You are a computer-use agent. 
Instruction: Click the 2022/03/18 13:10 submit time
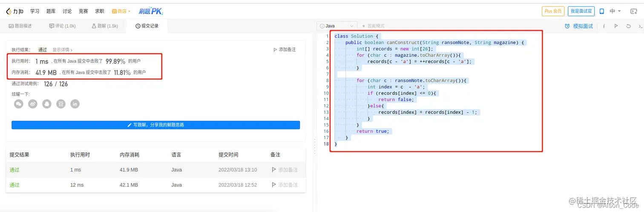click(x=238, y=170)
